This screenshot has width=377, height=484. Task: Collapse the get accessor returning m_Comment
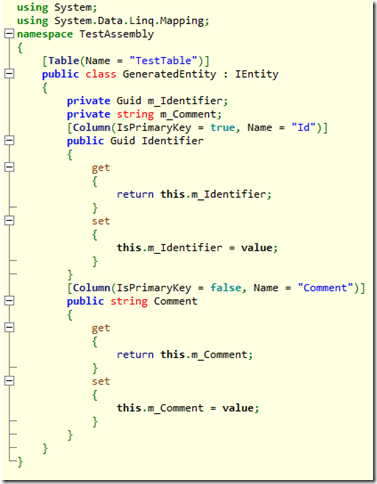(9, 328)
